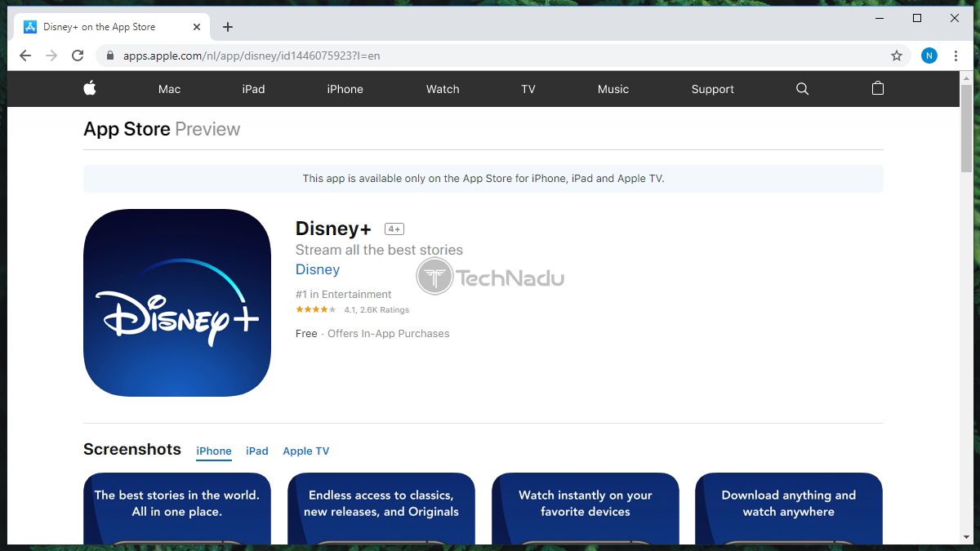Click the Apple logo in navigation bar
The height and width of the screenshot is (551, 980).
pyautogui.click(x=90, y=88)
